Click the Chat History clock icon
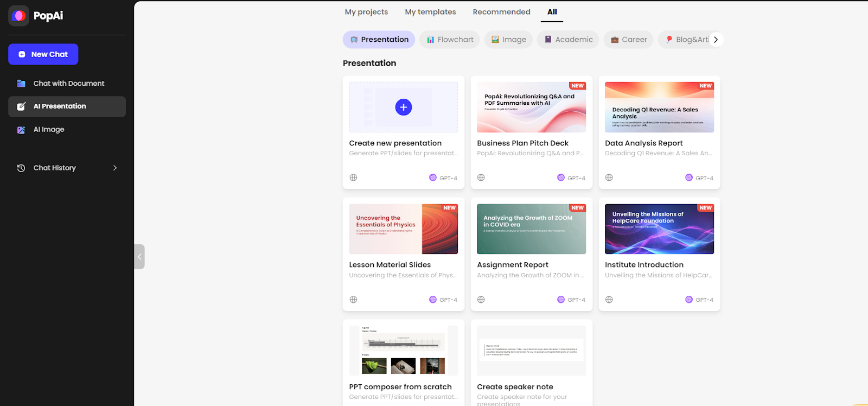This screenshot has width=868, height=406. (x=21, y=168)
